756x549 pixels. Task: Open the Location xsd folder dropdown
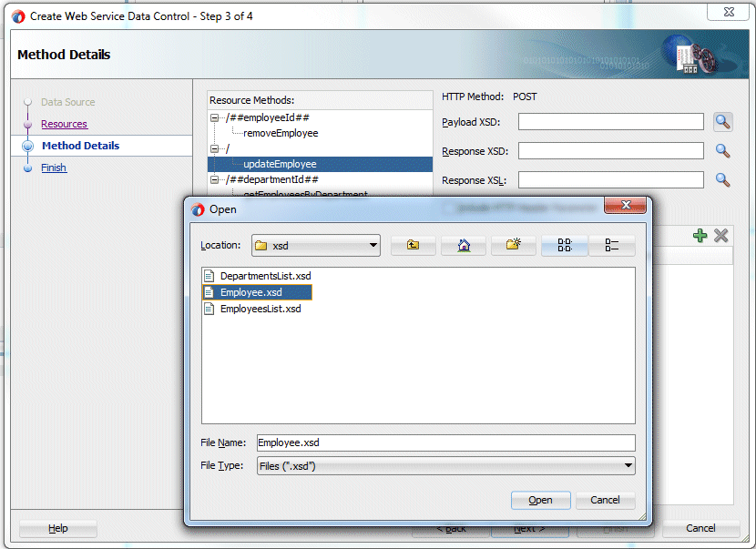coord(316,245)
